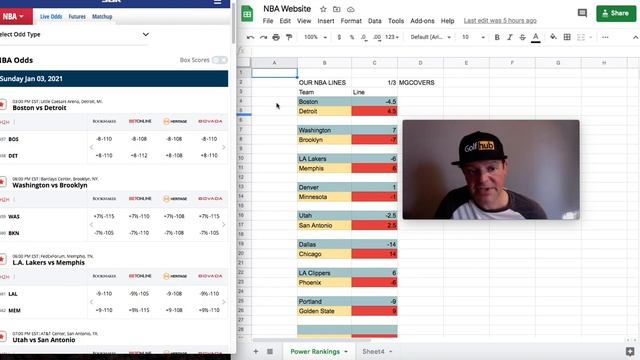Screen dimensions: 640x360
Task: Open the Power Rankings tab menu arrow
Action: (346, 351)
